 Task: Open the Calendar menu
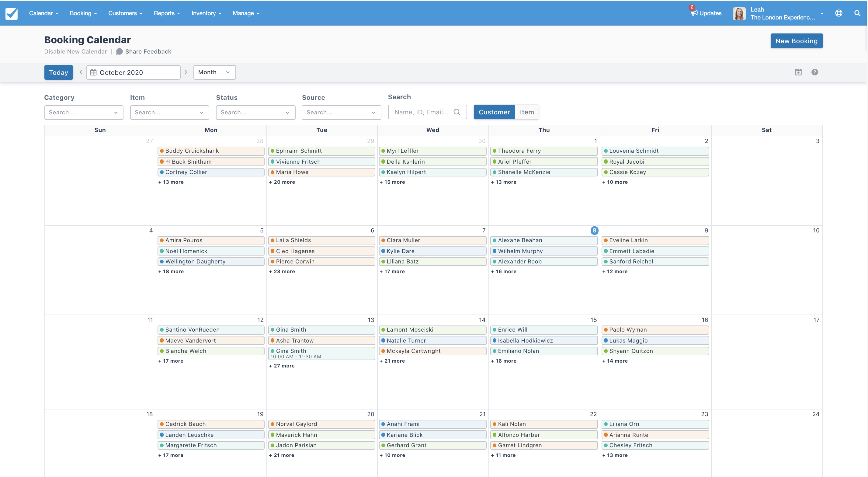coord(43,13)
